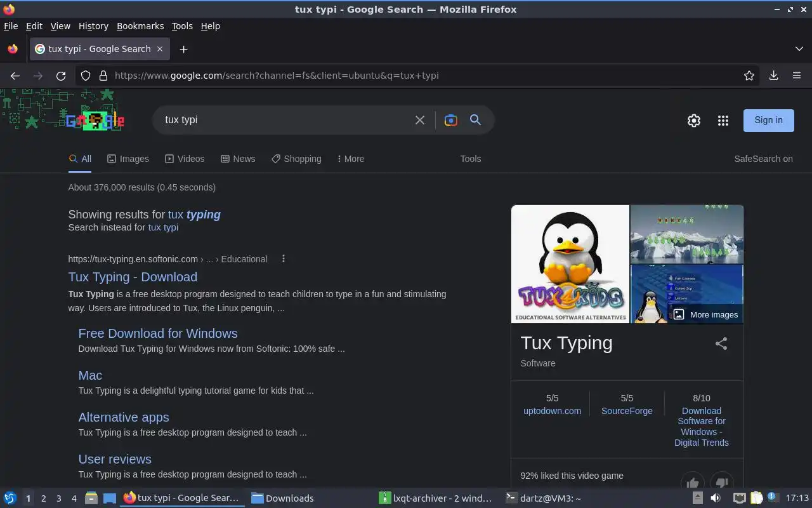Switch to the Shopping results tab
812x508 pixels.
[296, 159]
